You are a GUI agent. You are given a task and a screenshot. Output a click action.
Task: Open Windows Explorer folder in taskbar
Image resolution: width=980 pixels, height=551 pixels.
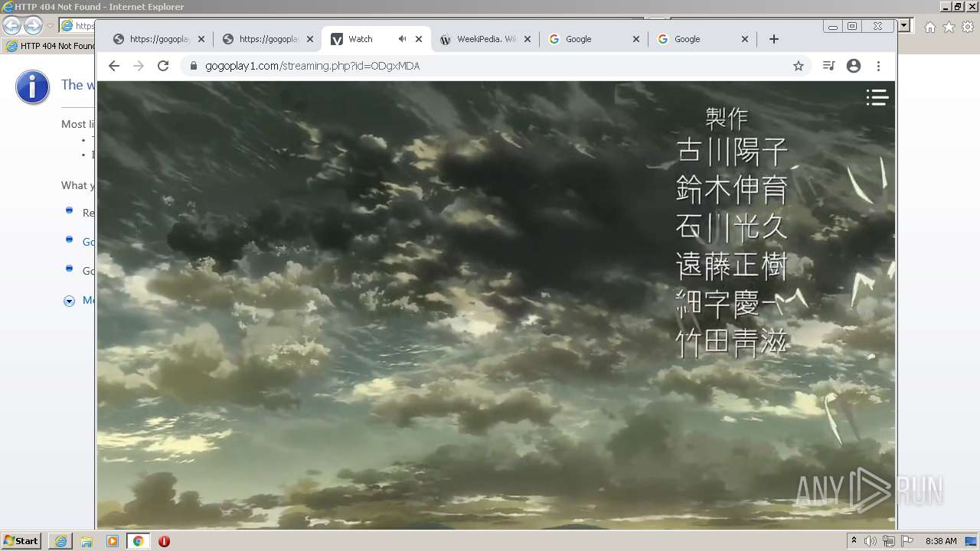tap(87, 541)
